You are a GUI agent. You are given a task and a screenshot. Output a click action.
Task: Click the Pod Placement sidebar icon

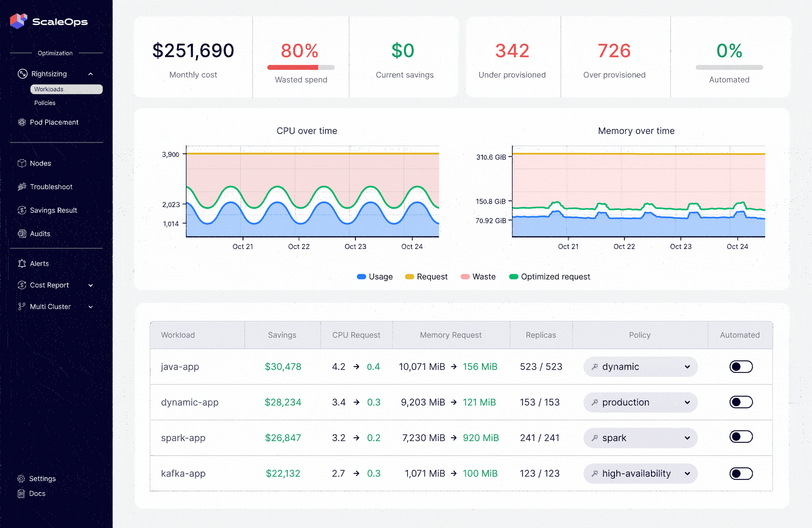22,122
